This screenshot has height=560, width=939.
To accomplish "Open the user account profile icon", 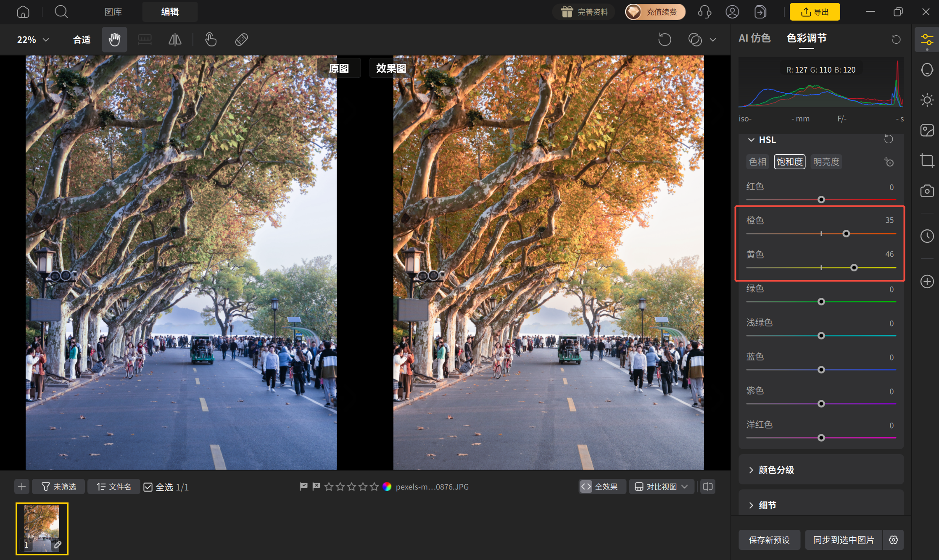I will click(732, 12).
